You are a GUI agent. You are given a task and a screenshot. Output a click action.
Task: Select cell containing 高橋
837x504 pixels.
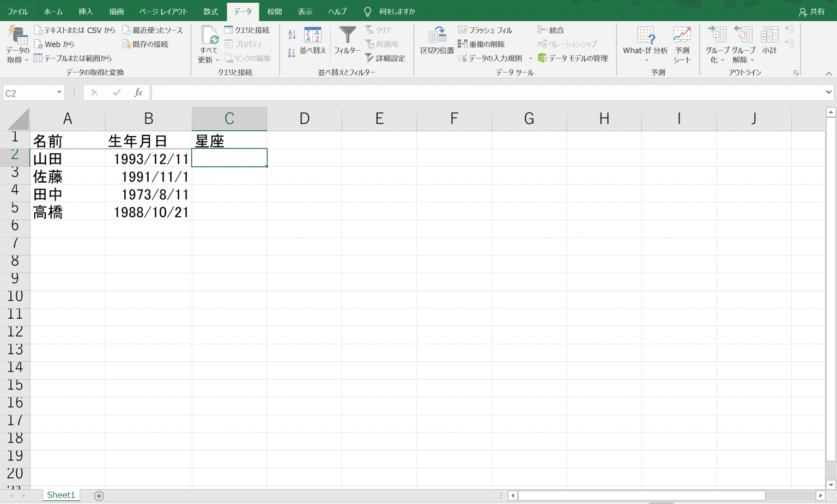click(x=68, y=211)
